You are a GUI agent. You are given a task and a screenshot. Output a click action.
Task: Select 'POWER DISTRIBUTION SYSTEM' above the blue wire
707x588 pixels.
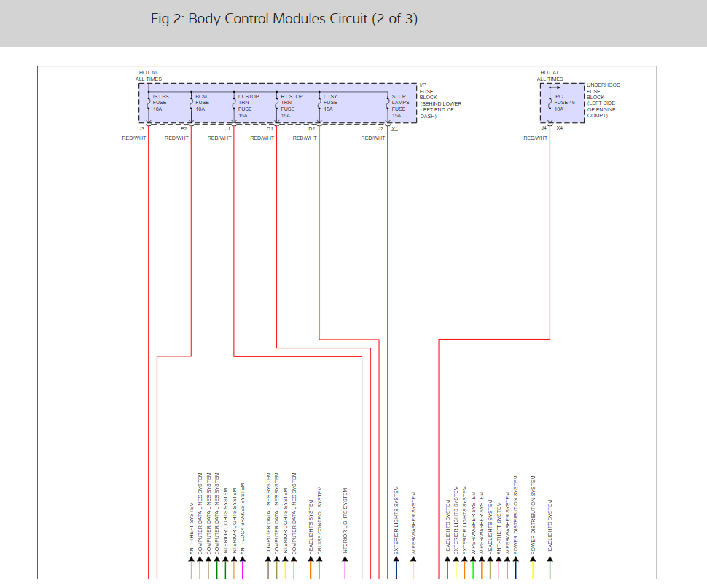516,515
